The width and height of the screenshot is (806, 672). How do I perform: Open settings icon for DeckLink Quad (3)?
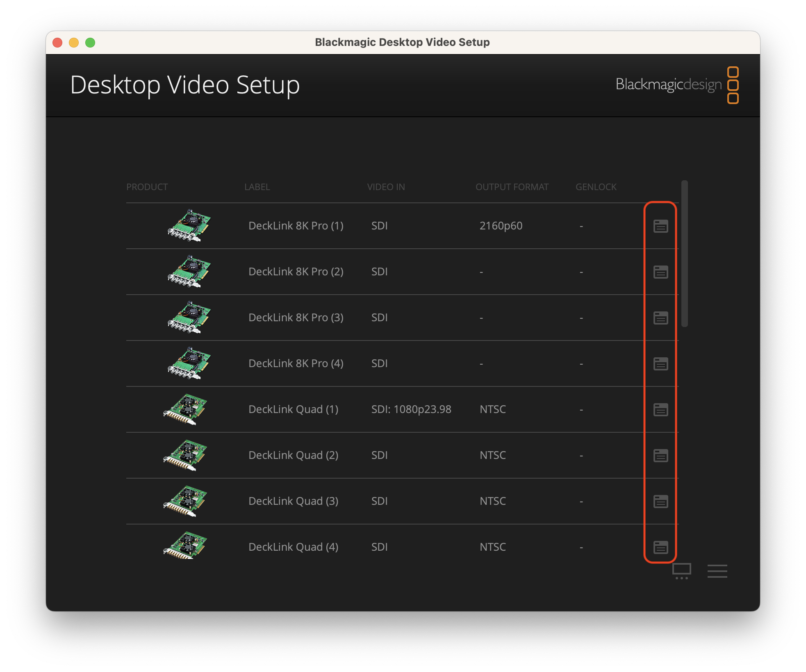(x=660, y=501)
